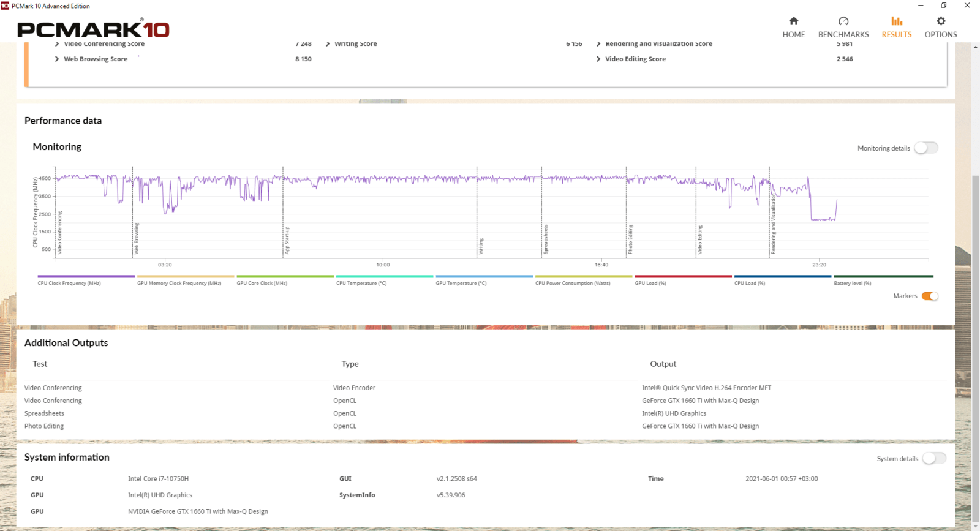This screenshot has width=980, height=531.
Task: Restore down the PCMark 10 window
Action: [944, 6]
